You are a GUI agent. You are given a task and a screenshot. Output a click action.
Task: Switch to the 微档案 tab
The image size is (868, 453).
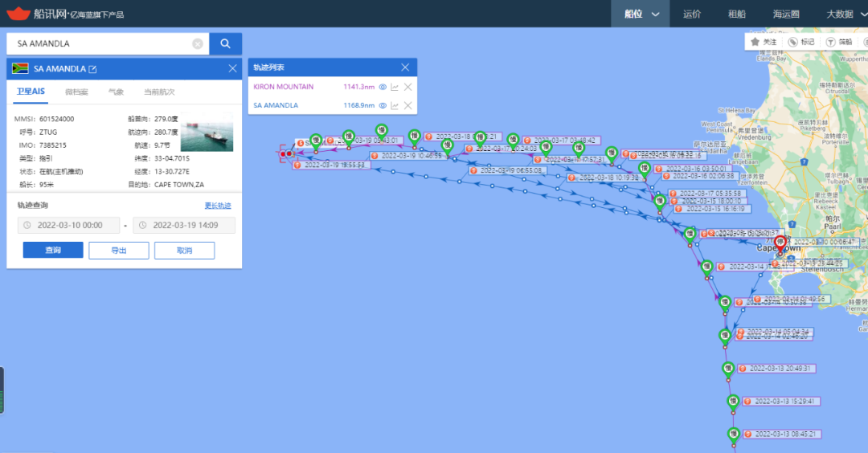pos(76,92)
